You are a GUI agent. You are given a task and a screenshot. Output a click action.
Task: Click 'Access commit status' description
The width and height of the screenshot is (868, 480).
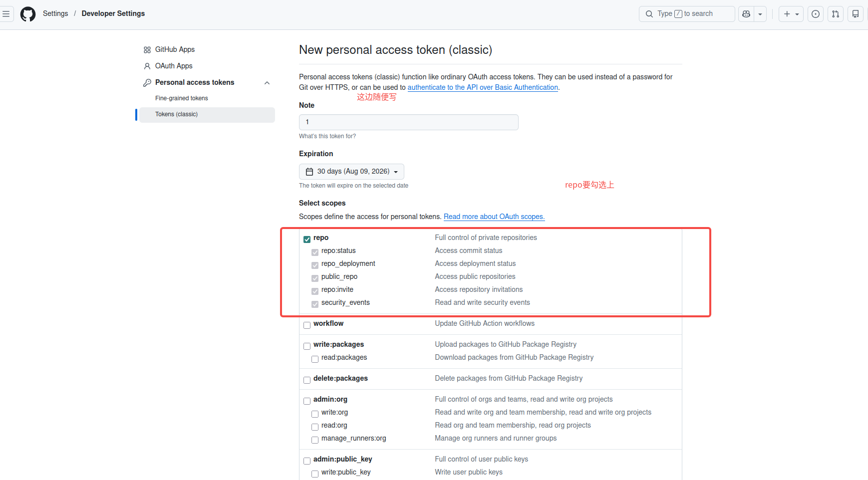click(x=468, y=250)
